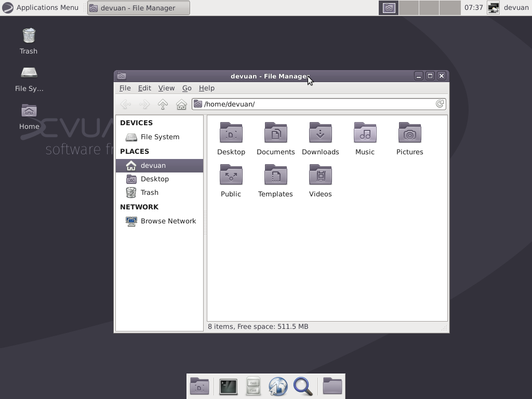
Task: Launch the terminal from the dock
Action: click(x=228, y=386)
